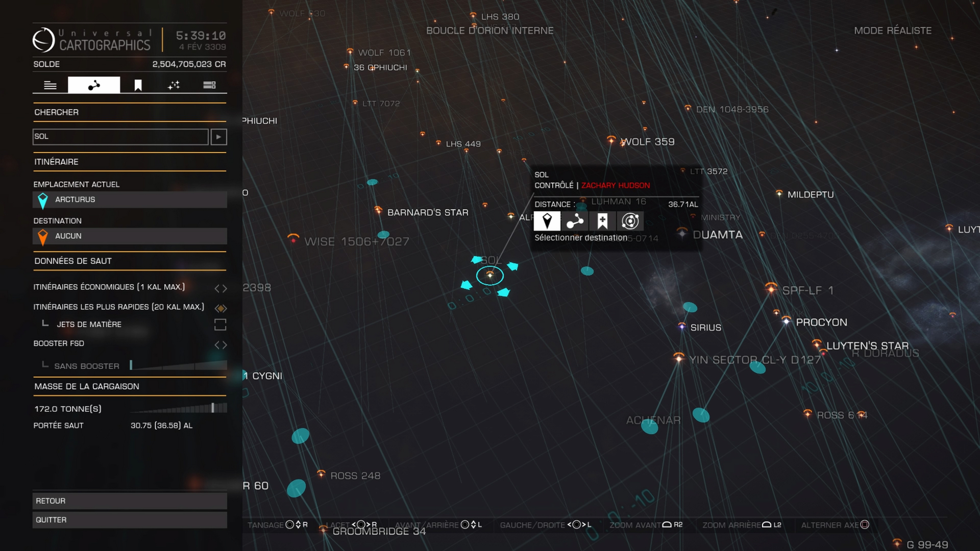
Task: Select the route navigation tab icon
Action: [94, 85]
